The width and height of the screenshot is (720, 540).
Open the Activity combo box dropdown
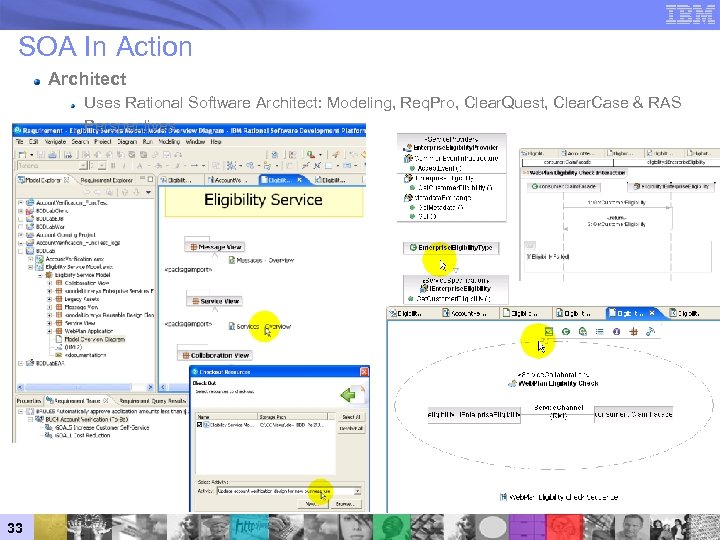tap(357, 491)
